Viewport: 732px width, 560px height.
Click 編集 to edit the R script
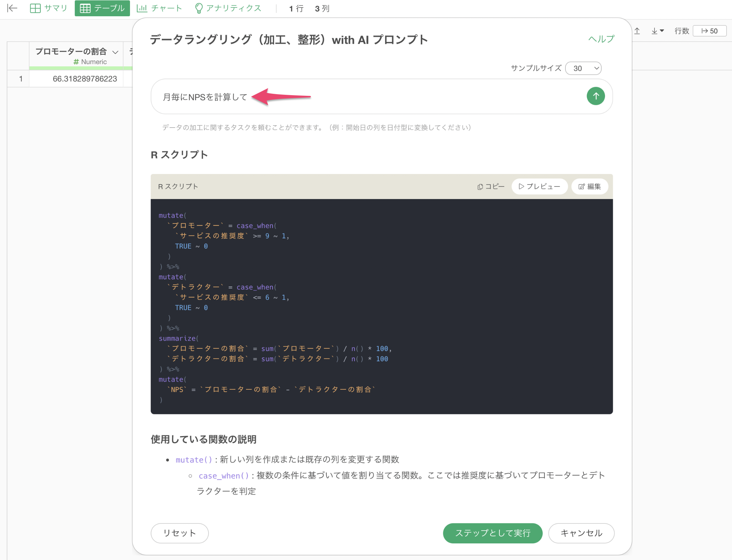(589, 187)
